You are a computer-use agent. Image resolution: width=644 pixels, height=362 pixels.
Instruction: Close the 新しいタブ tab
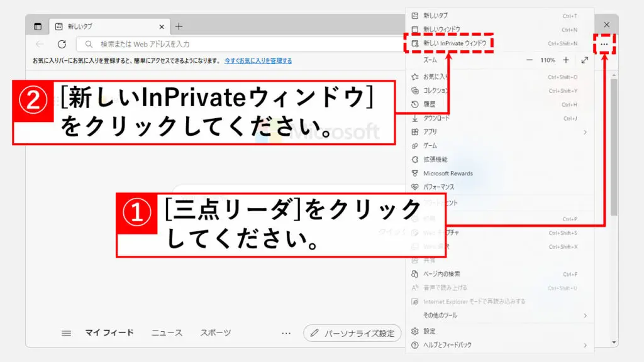point(162,26)
